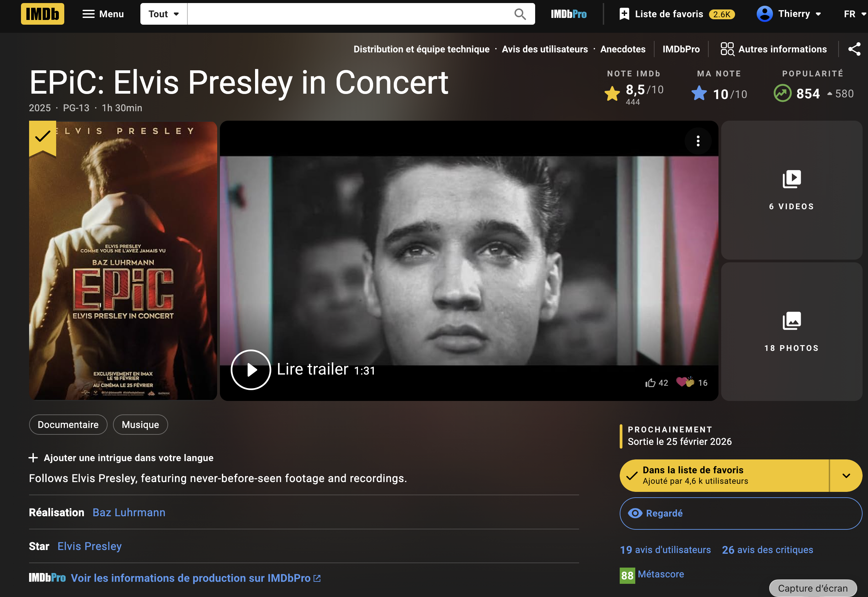
Task: Open the Thierry account dropdown
Action: [x=789, y=14]
